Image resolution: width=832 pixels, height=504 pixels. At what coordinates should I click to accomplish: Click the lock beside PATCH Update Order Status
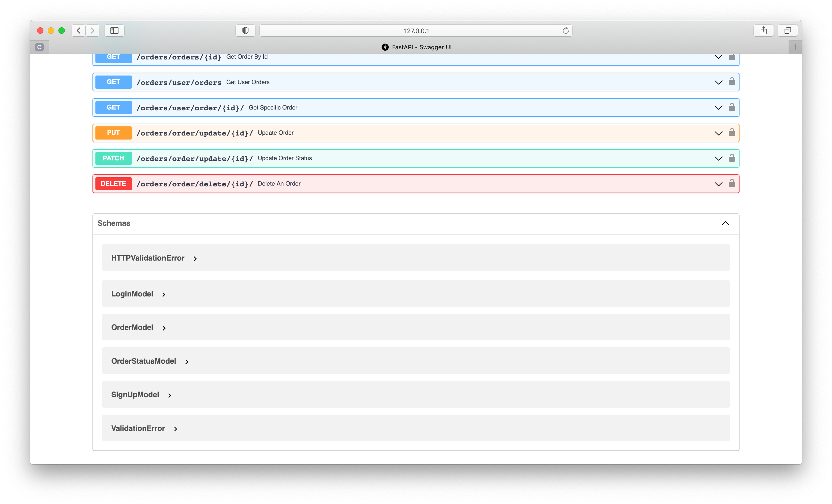pyautogui.click(x=732, y=158)
